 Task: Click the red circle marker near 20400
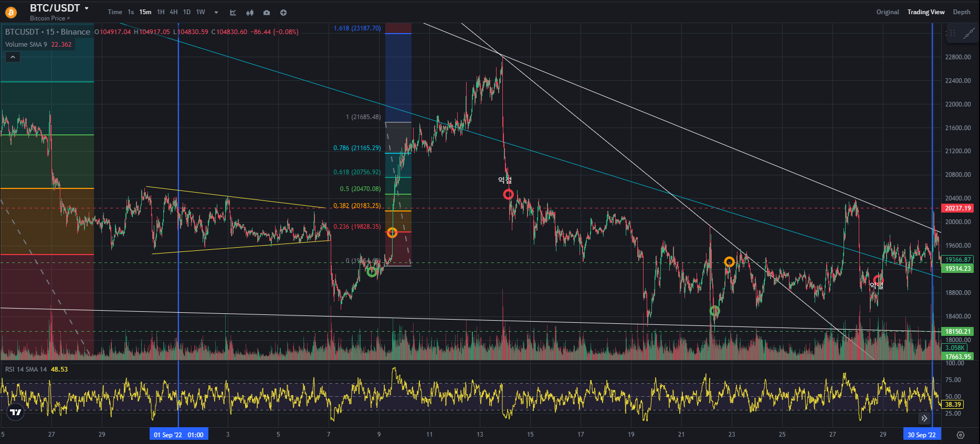508,195
